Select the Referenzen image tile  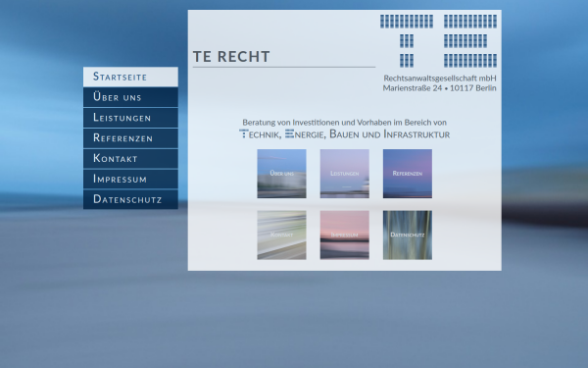(x=408, y=174)
